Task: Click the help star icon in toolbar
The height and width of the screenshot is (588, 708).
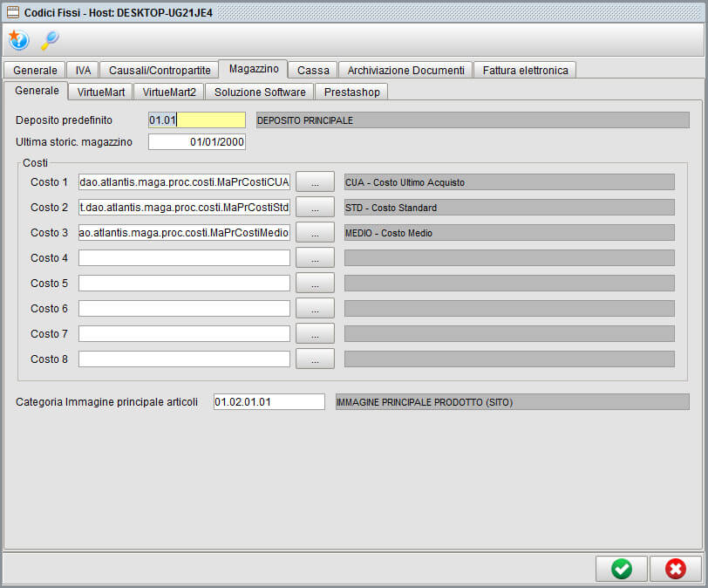Action: [18, 40]
